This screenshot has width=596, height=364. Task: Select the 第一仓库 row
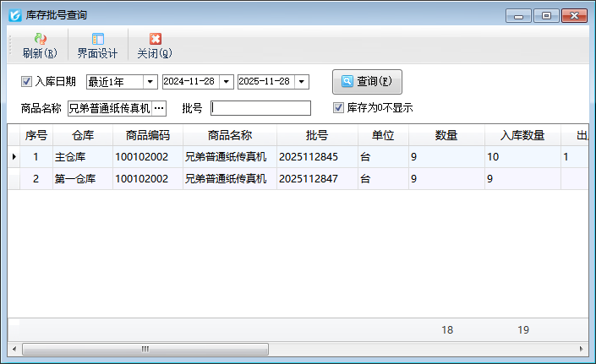pos(83,179)
